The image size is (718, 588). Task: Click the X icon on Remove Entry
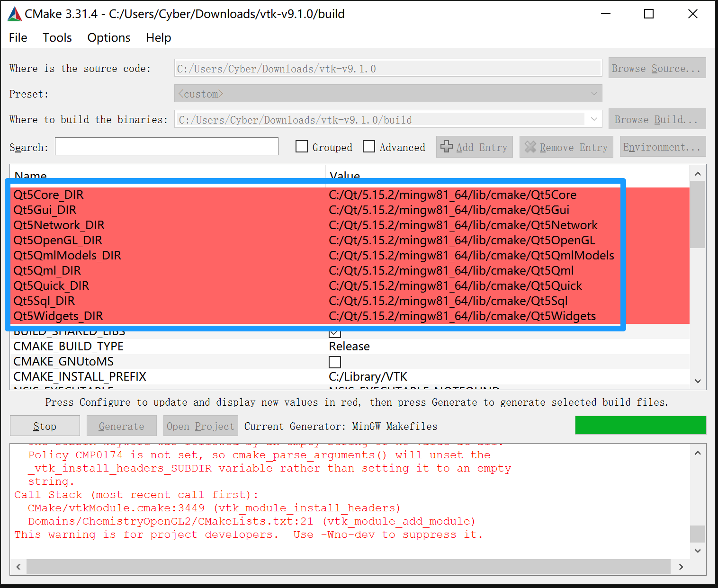(530, 147)
